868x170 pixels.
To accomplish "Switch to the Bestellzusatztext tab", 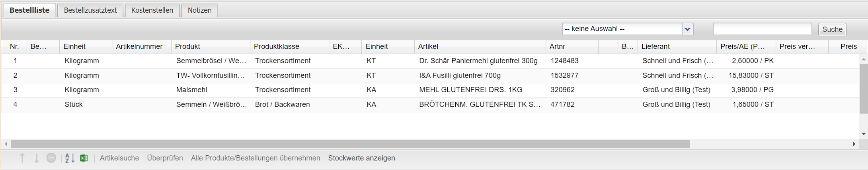I will tap(90, 10).
